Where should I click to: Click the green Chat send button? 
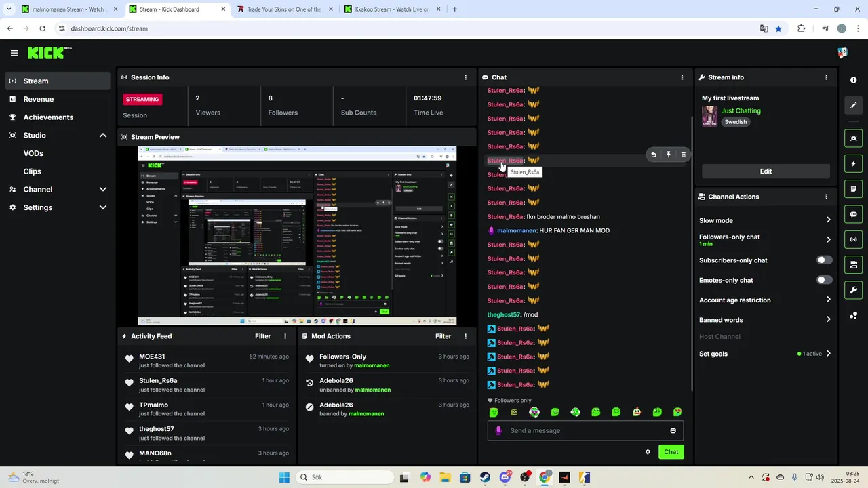point(671,452)
